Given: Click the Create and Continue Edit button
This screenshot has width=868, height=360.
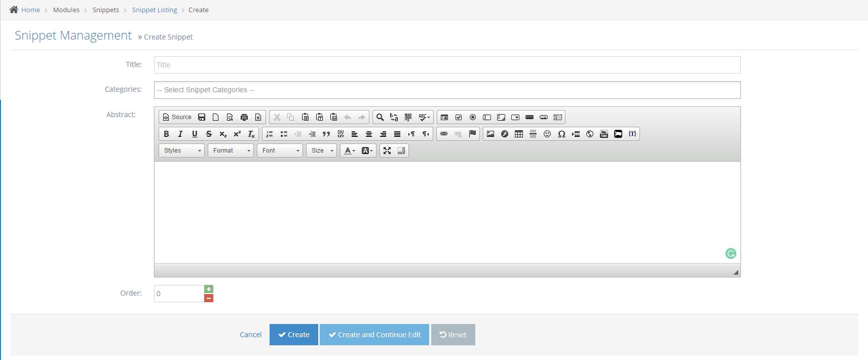Looking at the screenshot, I should [374, 335].
